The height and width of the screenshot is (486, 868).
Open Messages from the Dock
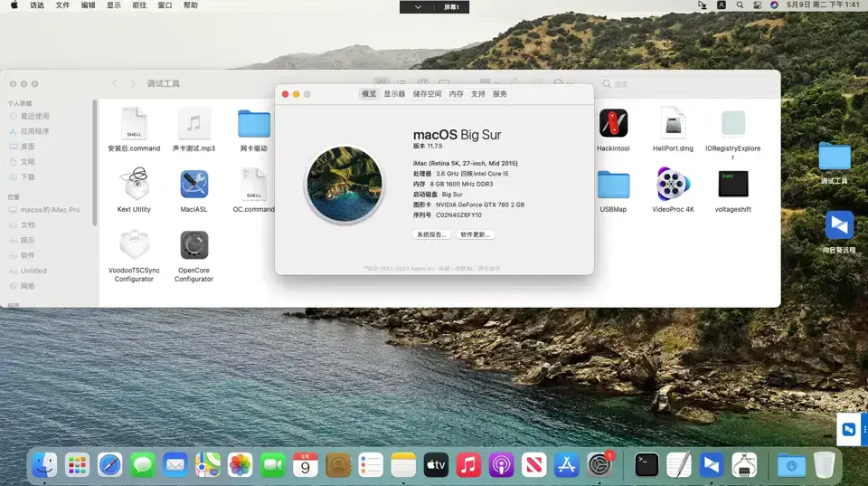(142, 465)
